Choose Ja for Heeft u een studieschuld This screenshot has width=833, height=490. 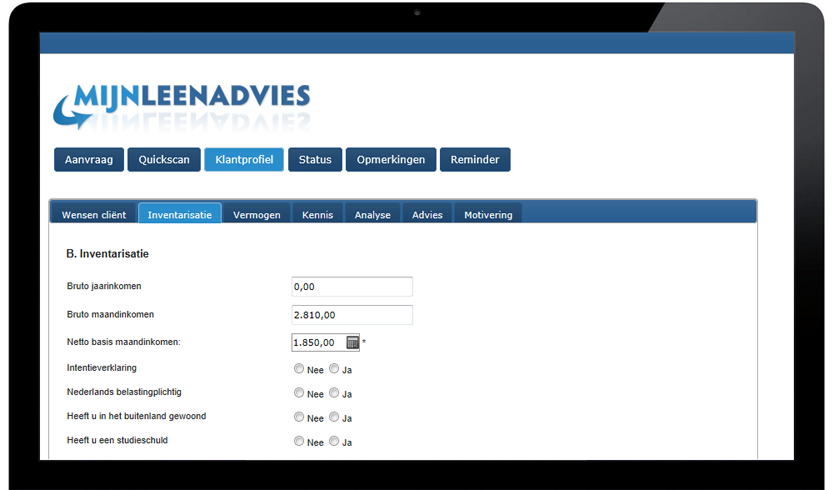click(334, 441)
